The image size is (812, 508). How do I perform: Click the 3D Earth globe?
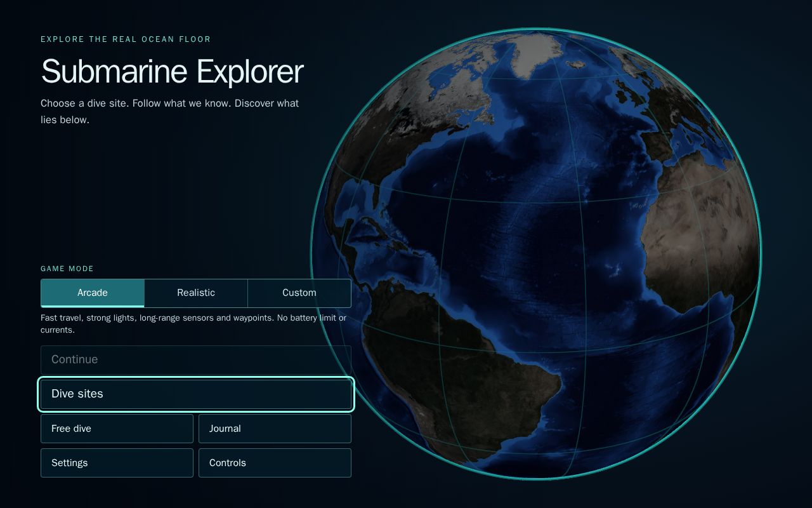click(536, 253)
